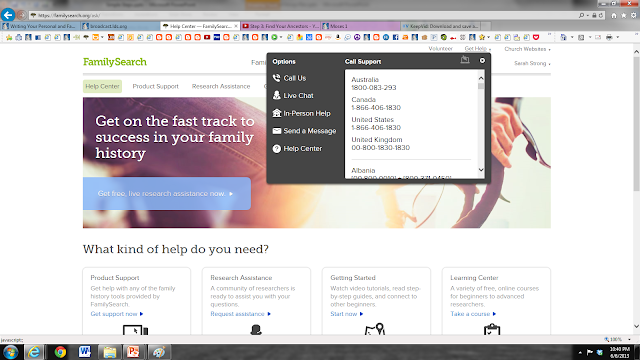Switch to the Moses 1 tab

click(360, 26)
